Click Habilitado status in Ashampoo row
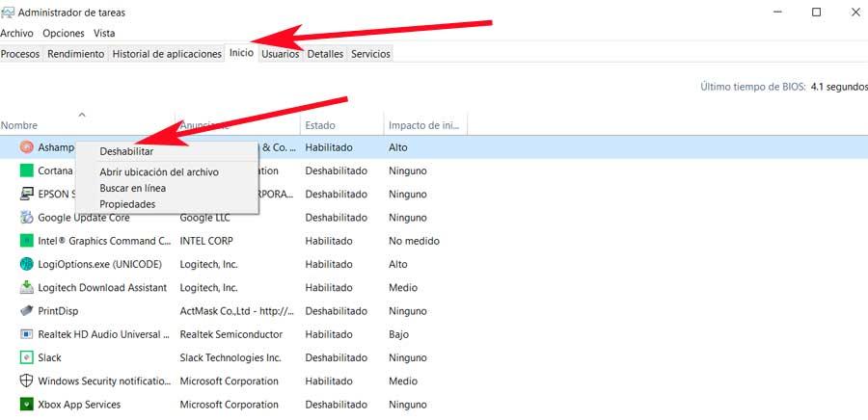The image size is (868, 420). point(329,147)
